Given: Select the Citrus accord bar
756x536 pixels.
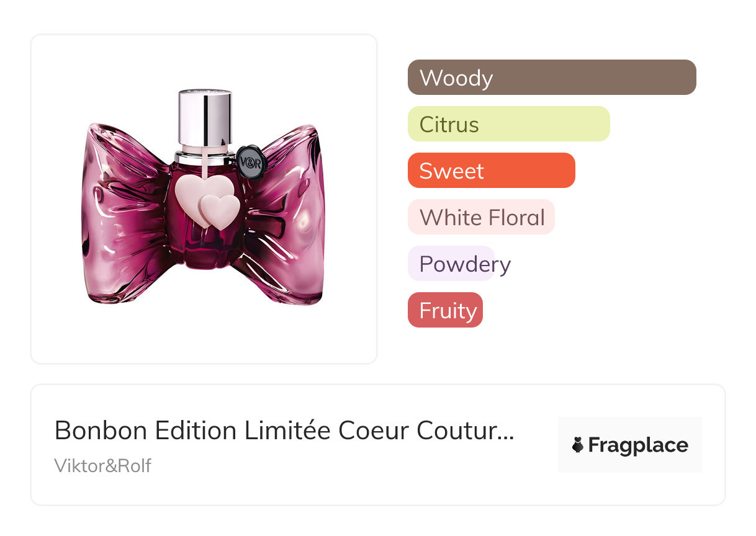Looking at the screenshot, I should 508,124.
